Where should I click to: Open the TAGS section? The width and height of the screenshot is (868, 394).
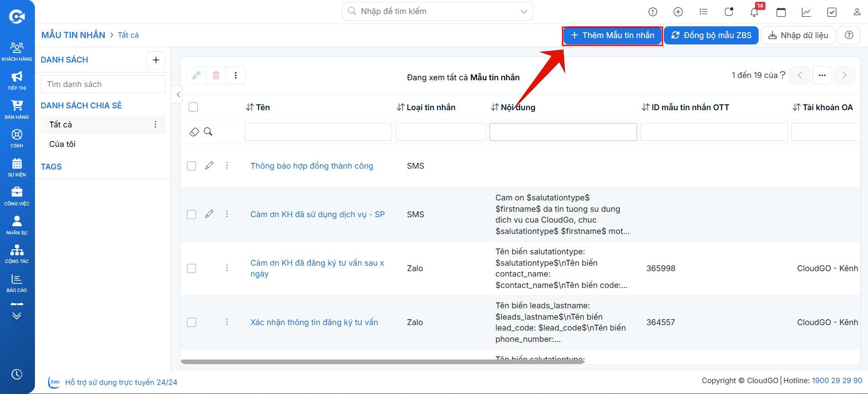point(51,167)
